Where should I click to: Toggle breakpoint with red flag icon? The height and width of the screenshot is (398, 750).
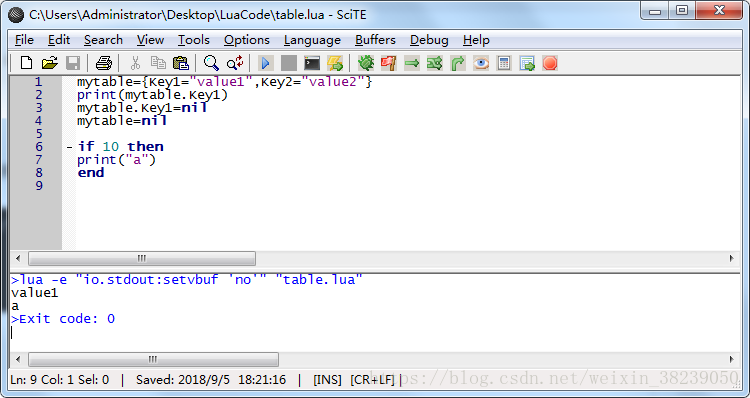pos(388,63)
